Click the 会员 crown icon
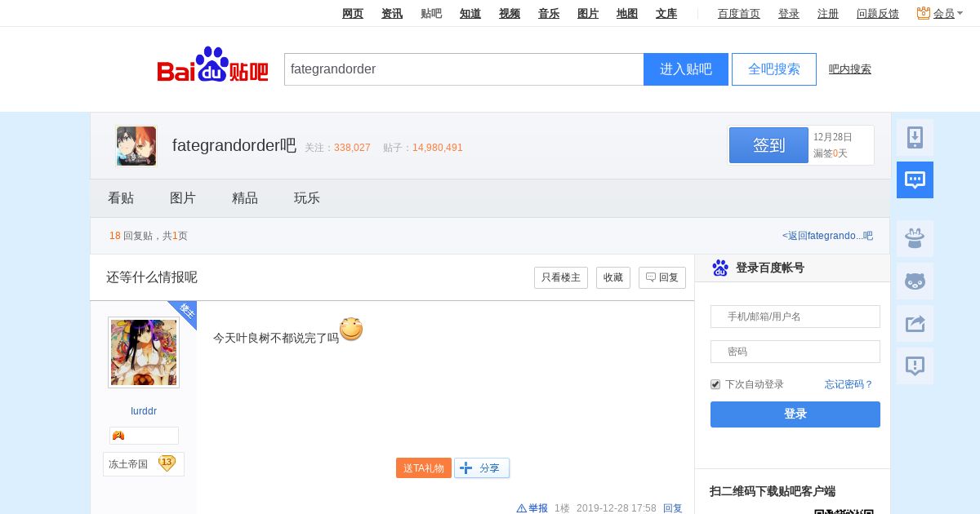This screenshot has height=514, width=980. point(924,13)
